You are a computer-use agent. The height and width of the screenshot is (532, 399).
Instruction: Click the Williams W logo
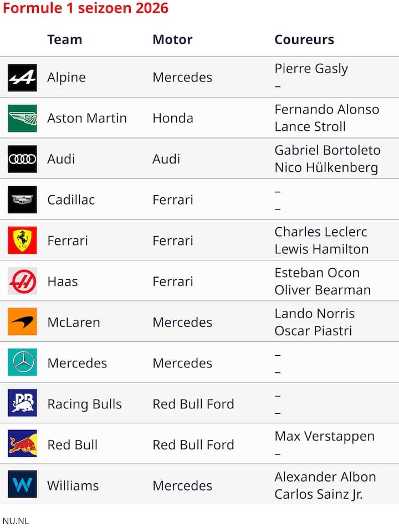[x=22, y=484]
